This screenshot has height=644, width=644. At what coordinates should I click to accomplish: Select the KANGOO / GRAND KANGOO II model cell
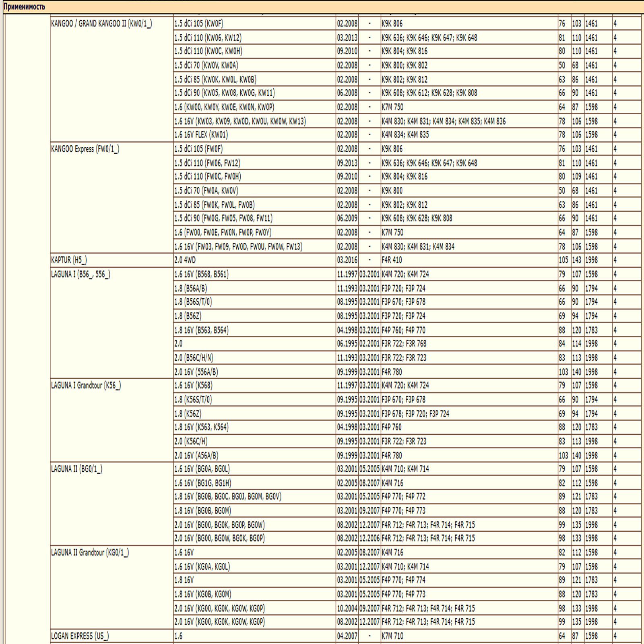point(101,24)
